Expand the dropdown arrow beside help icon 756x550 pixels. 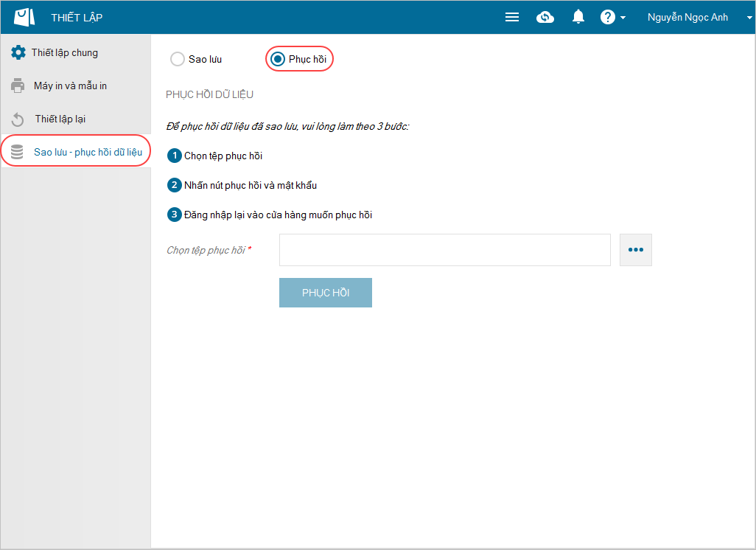coord(623,18)
